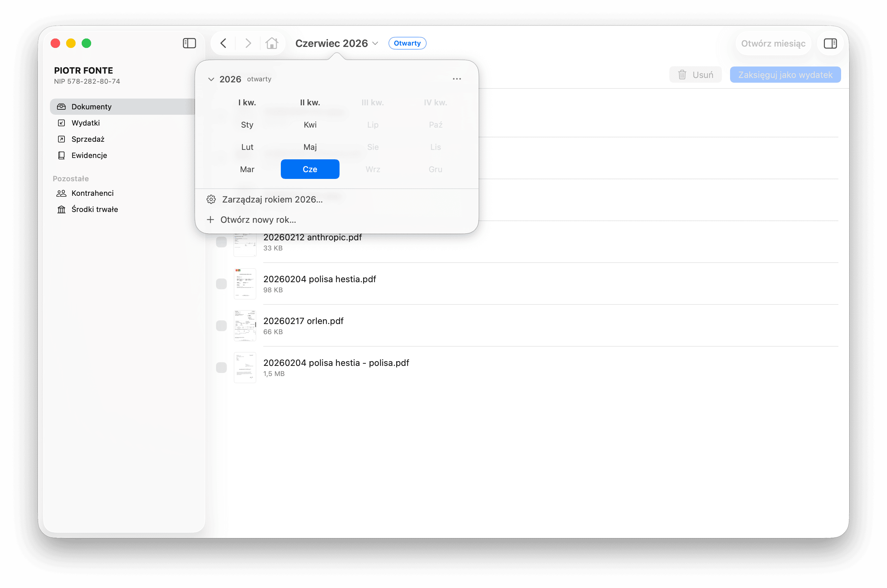Select the II kw. quarter header
Image resolution: width=887 pixels, height=588 pixels.
310,102
